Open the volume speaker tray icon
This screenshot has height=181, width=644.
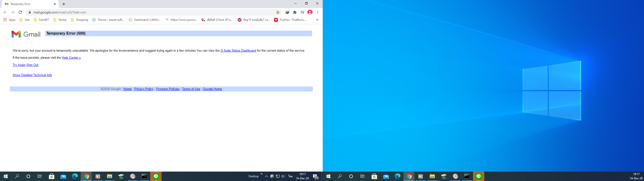[x=283, y=176]
